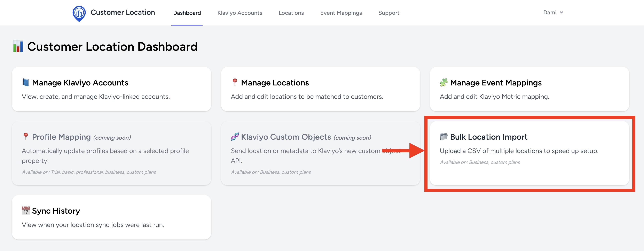Switch to the Klaviyo Accounts tab
Viewport: 644px width, 251px height.
(239, 13)
